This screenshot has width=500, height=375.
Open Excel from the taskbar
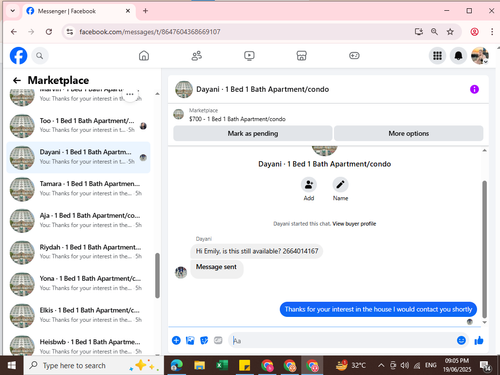pos(222,366)
